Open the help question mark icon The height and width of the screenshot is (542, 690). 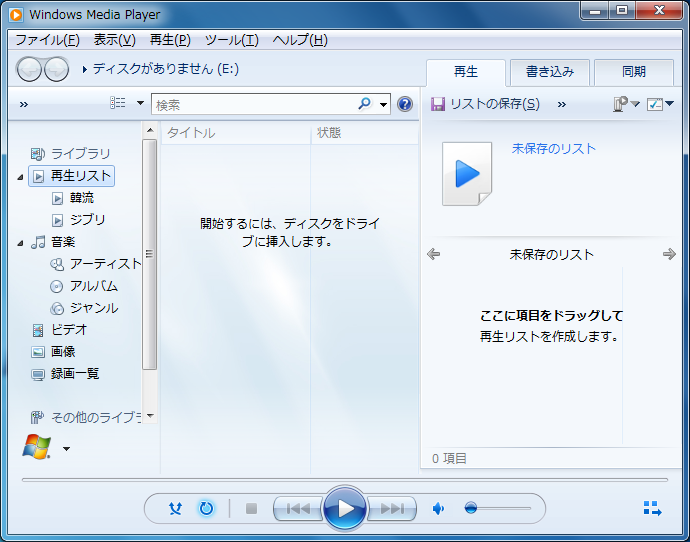click(x=405, y=104)
